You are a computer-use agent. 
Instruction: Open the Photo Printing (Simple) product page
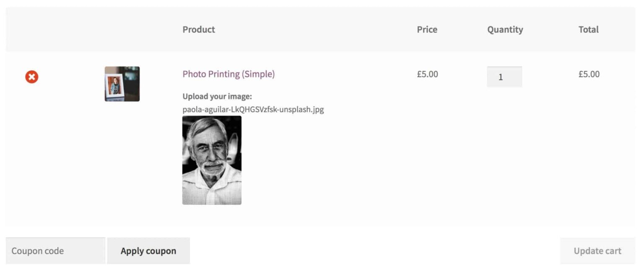pos(229,74)
